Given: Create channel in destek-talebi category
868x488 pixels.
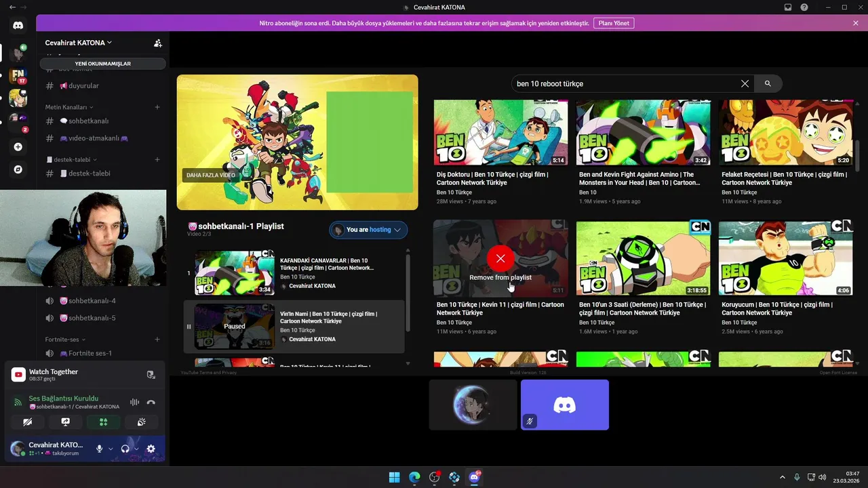Looking at the screenshot, I should (x=157, y=159).
